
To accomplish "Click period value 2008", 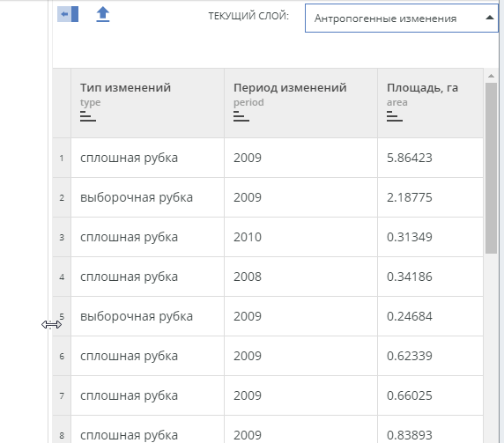I will click(x=248, y=277).
